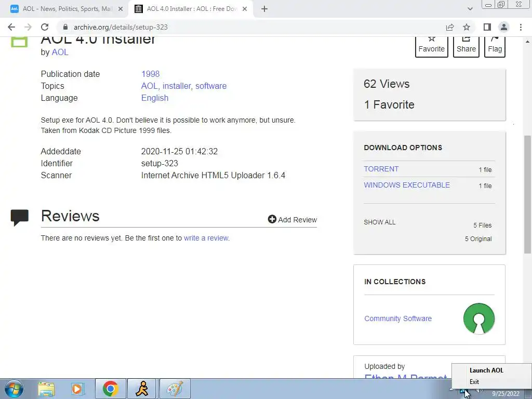Viewport: 532px width, 399px height.
Task: Switch to AOL News, Politics tab
Action: [x=67, y=9]
